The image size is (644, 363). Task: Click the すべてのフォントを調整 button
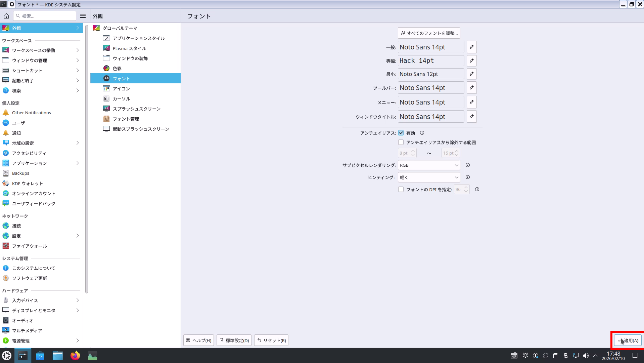[x=429, y=33]
